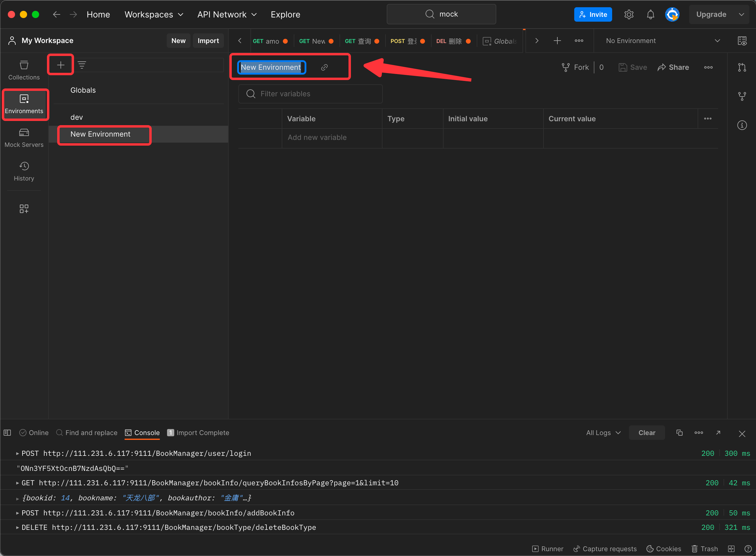This screenshot has height=556, width=756.
Task: Open the Collections sidebar panel
Action: pyautogui.click(x=24, y=70)
